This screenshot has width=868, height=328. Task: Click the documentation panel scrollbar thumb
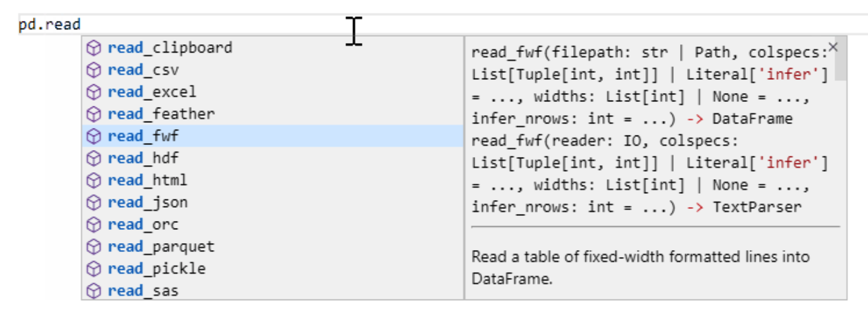click(x=841, y=59)
